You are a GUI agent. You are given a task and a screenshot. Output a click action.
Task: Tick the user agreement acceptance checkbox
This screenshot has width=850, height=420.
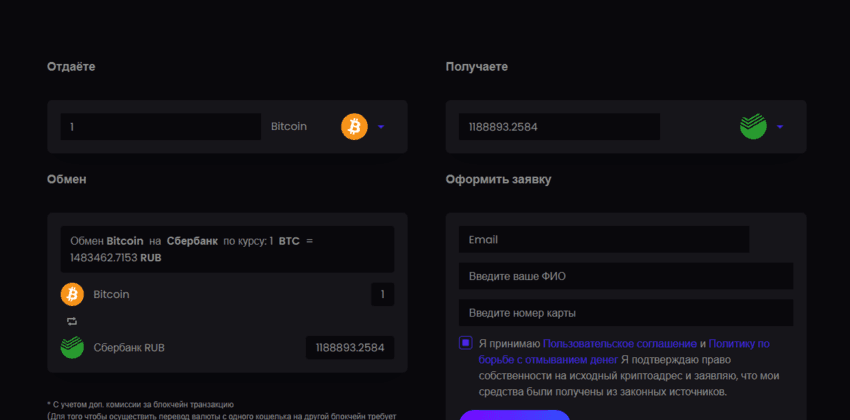[x=466, y=343]
